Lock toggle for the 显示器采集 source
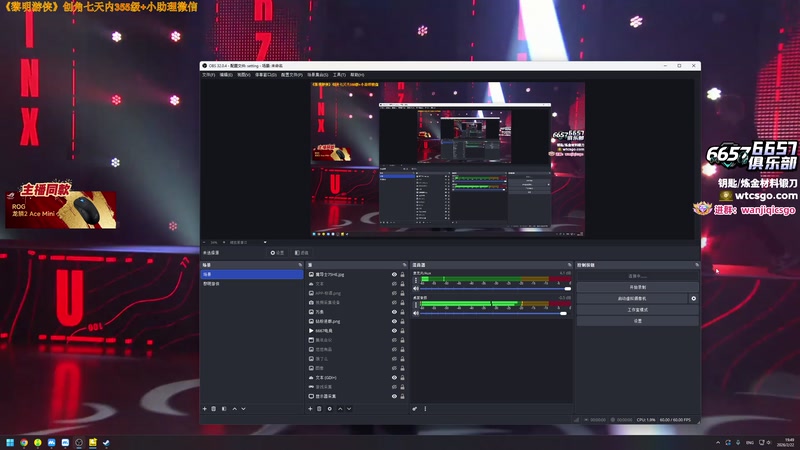Viewport: 800px width, 450px height. 402,396
